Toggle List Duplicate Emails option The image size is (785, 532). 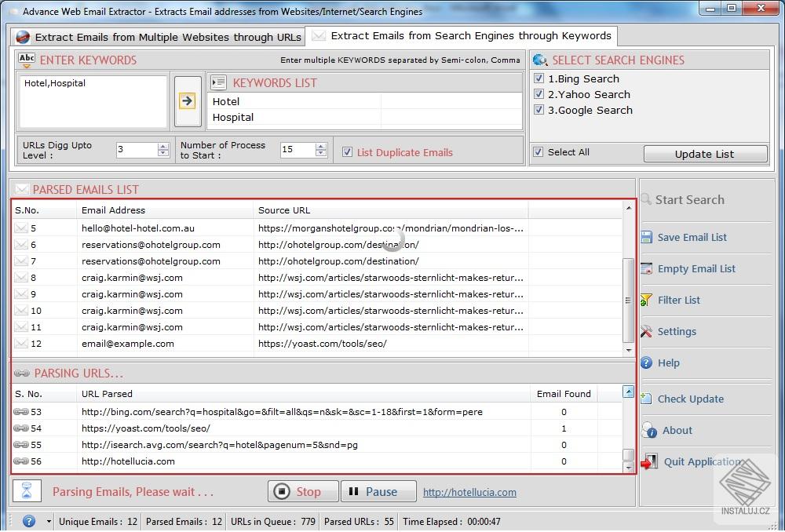347,152
